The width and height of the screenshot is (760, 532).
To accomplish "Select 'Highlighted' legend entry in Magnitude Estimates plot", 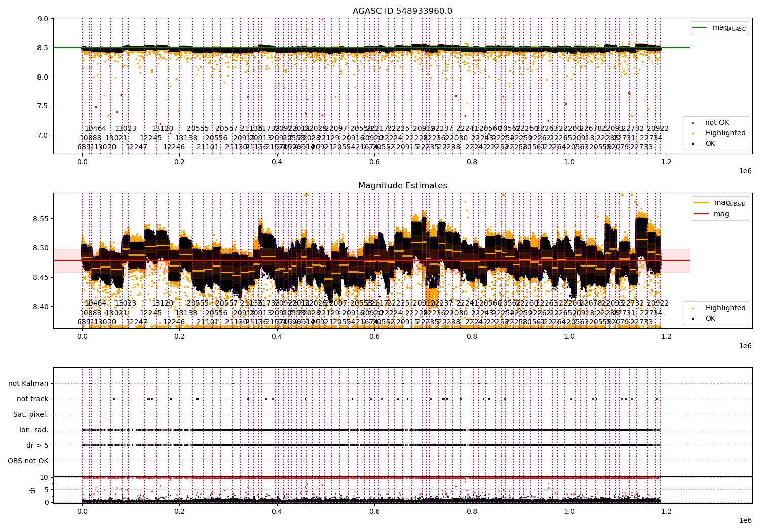I will (726, 308).
